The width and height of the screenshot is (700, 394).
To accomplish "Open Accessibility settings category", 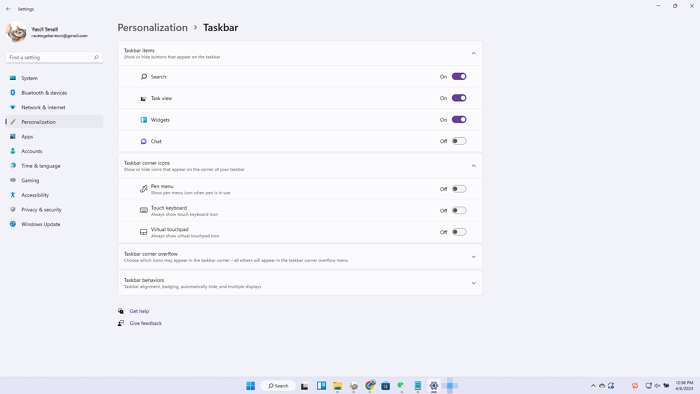I will [x=54, y=195].
